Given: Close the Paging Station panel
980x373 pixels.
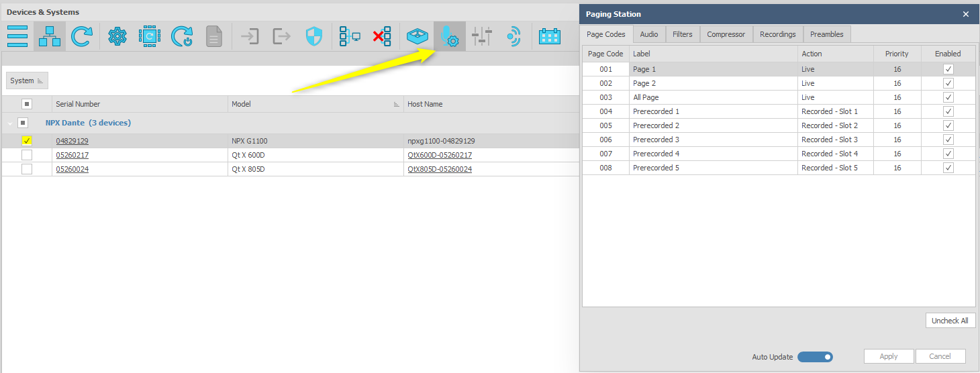Looking at the screenshot, I should (966, 14).
